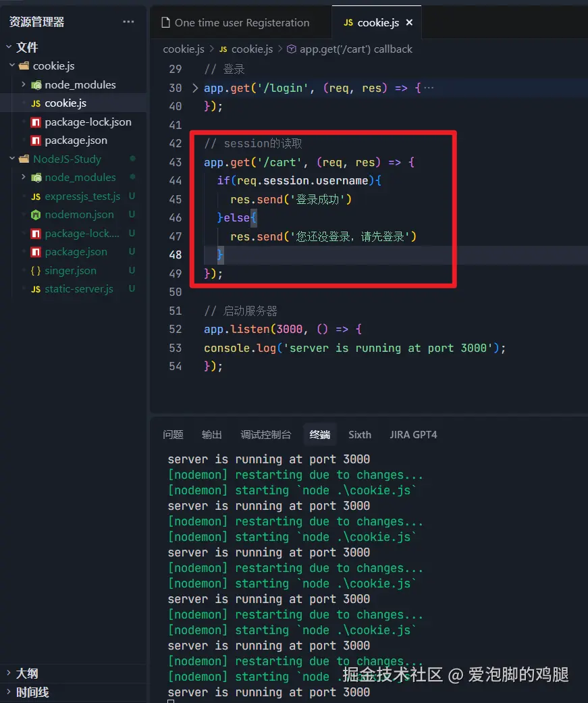588x703 pixels.
Task: Click JS icon of expressjs_test.js
Action: [x=36, y=197]
